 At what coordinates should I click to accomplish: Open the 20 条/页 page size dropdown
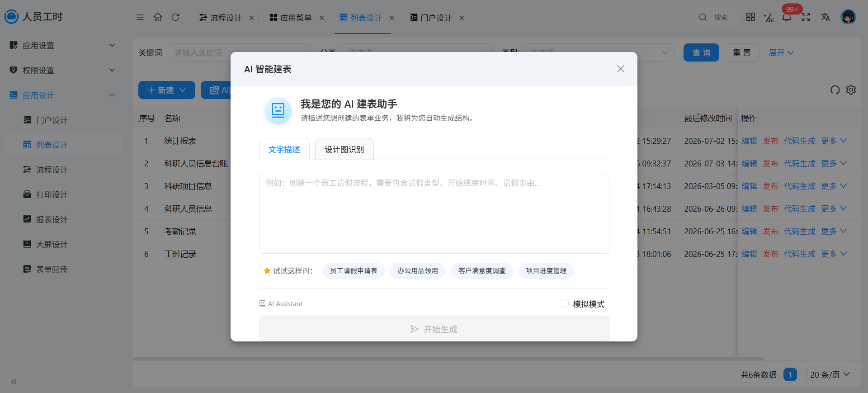[830, 374]
